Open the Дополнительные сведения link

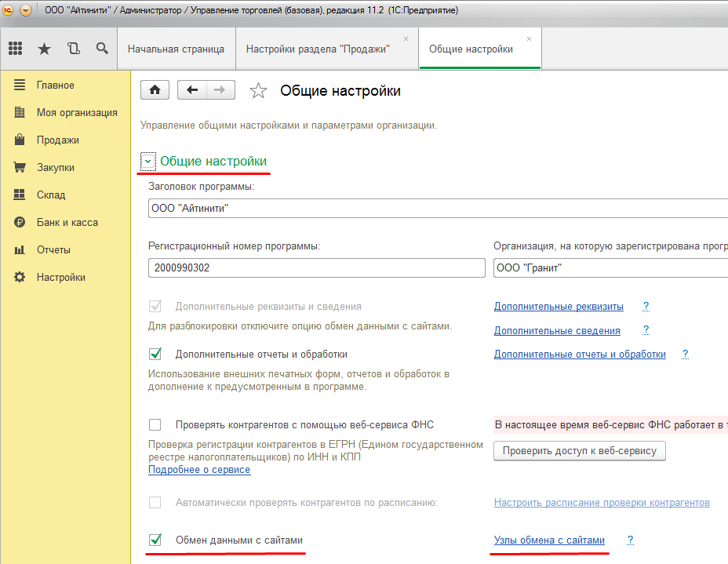557,330
